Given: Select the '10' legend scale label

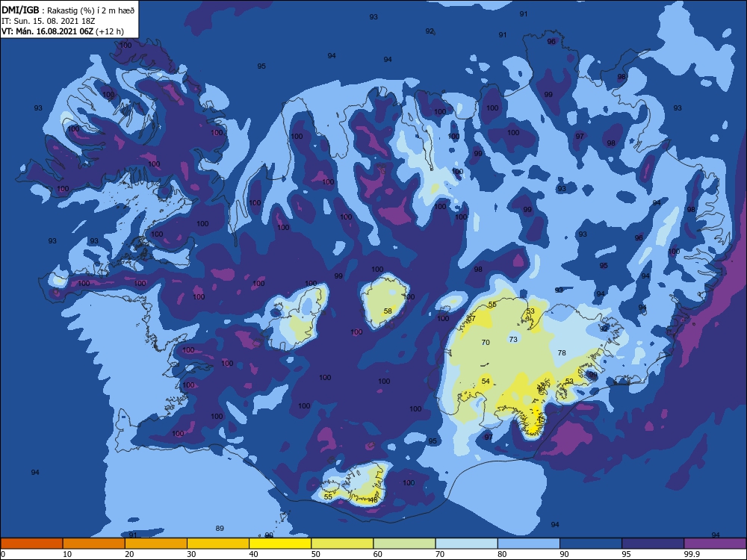Looking at the screenshot, I should 67,554.
